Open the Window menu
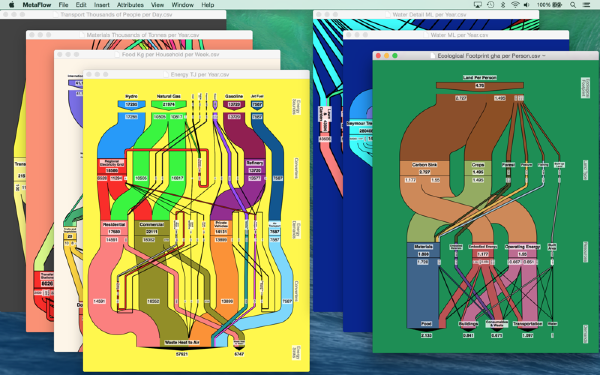Screen dimensions: 600x375 pyautogui.click(x=183, y=5)
